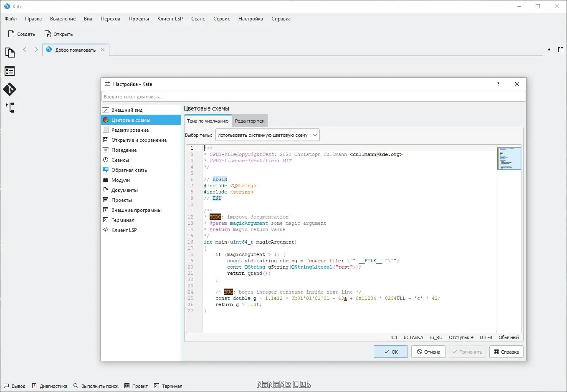Screen dimensions: 567x392
Task: Click the dialog help question mark
Action: click(498, 84)
